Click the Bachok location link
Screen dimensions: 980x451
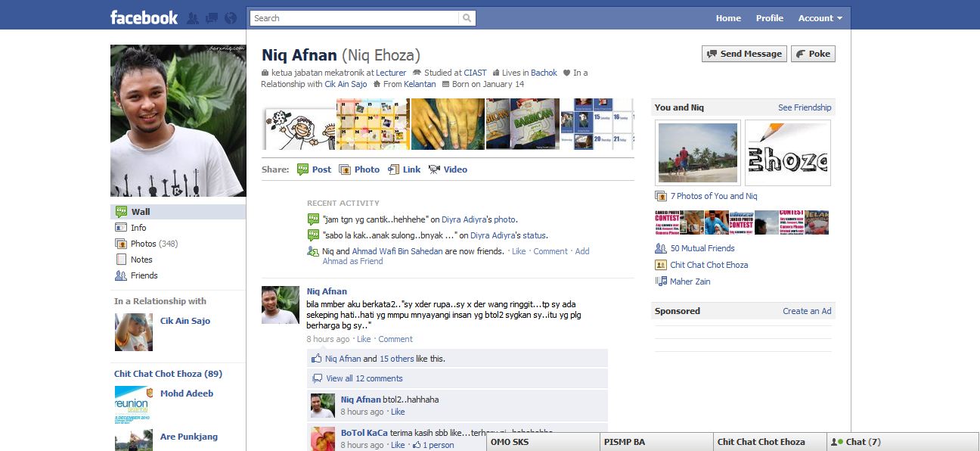point(544,73)
